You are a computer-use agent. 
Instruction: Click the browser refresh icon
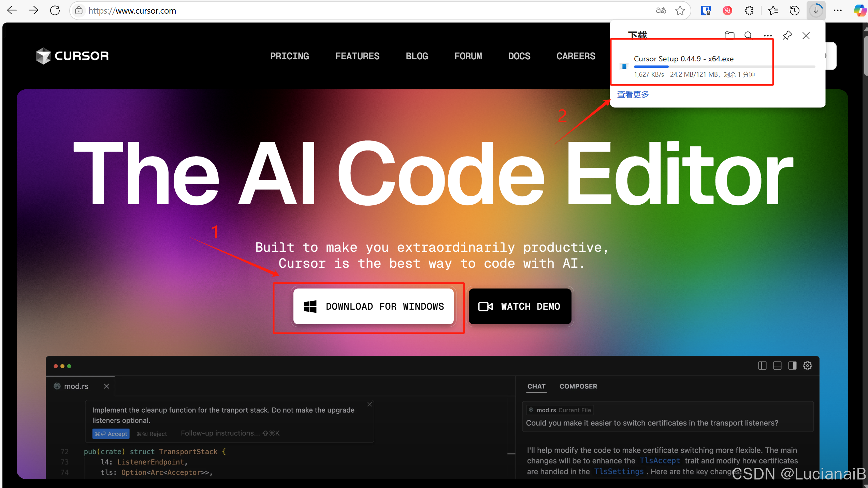(x=55, y=11)
